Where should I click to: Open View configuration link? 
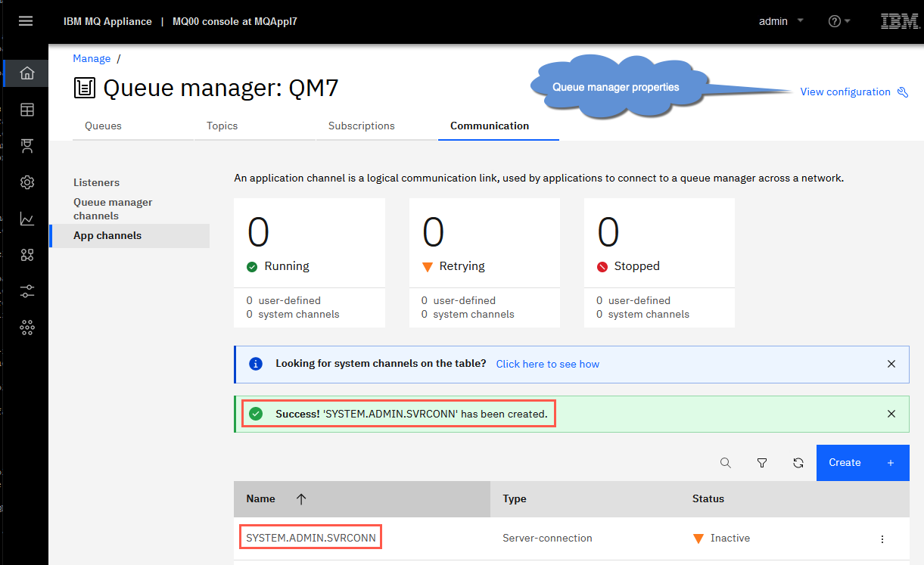pyautogui.click(x=845, y=92)
